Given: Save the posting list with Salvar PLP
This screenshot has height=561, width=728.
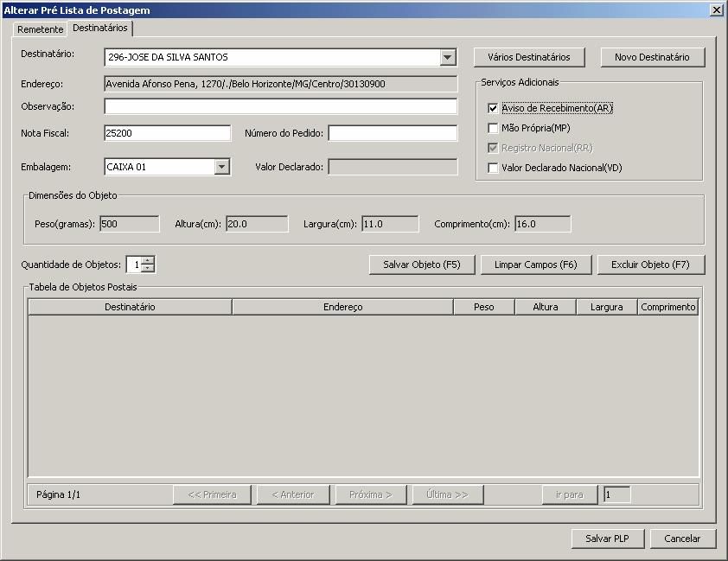Looking at the screenshot, I should 606,538.
